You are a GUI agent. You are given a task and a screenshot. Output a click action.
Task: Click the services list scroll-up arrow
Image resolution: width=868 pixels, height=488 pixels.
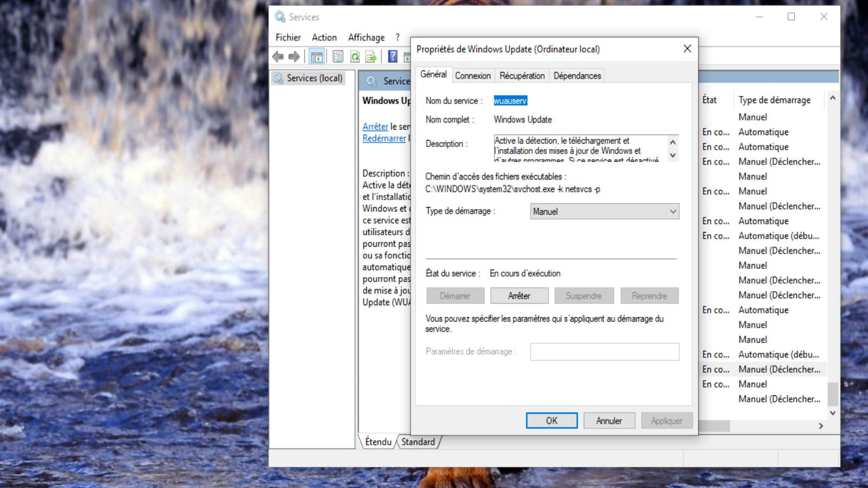tap(833, 99)
